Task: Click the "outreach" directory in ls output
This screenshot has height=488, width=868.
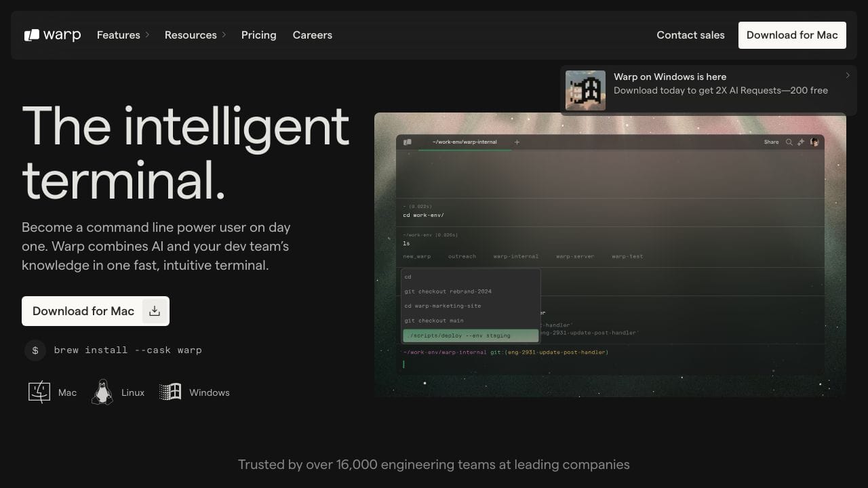Action: coord(462,257)
